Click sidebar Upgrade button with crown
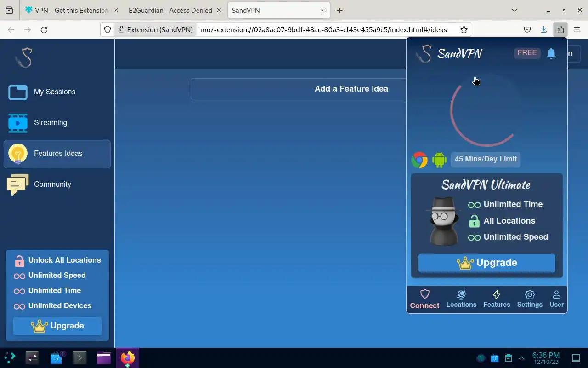This screenshot has width=588, height=368. pos(57,326)
